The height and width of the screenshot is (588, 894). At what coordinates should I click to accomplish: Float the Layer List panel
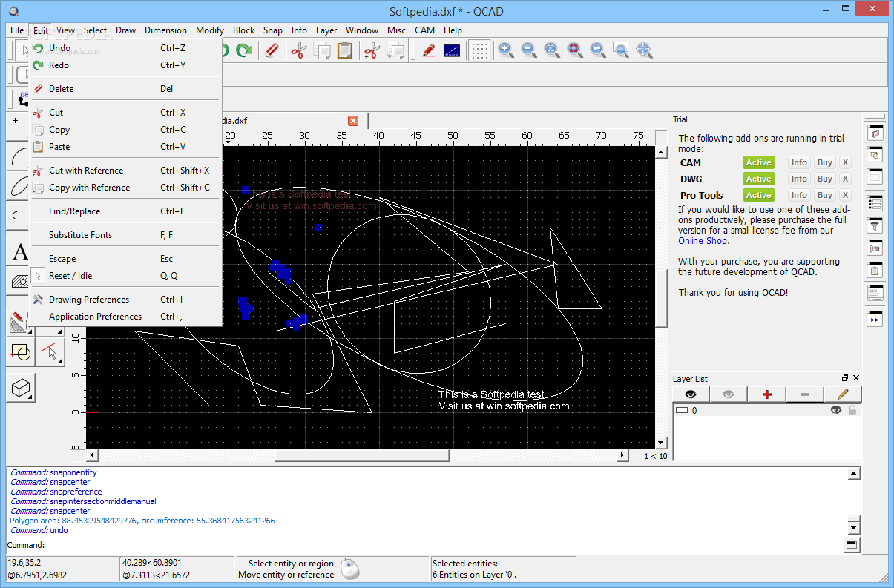click(845, 378)
